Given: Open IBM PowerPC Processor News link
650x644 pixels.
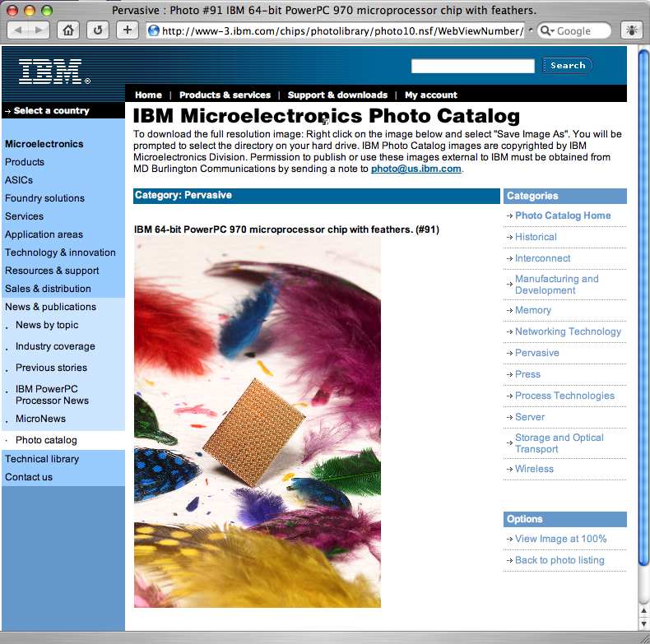Looking at the screenshot, I should pos(52,395).
